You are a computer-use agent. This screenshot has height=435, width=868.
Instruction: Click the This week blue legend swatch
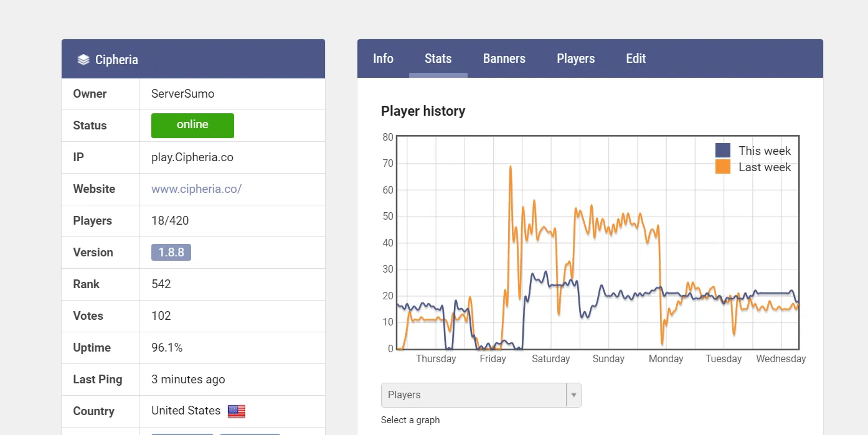click(x=723, y=151)
